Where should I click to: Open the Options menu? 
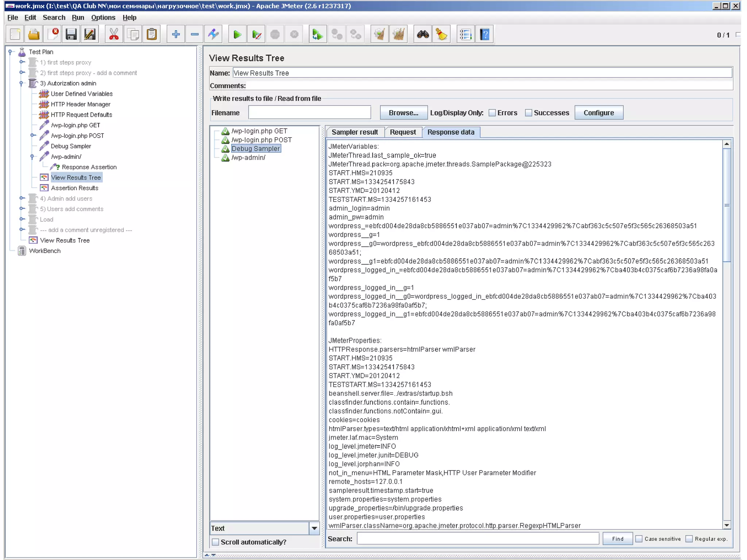(x=103, y=17)
